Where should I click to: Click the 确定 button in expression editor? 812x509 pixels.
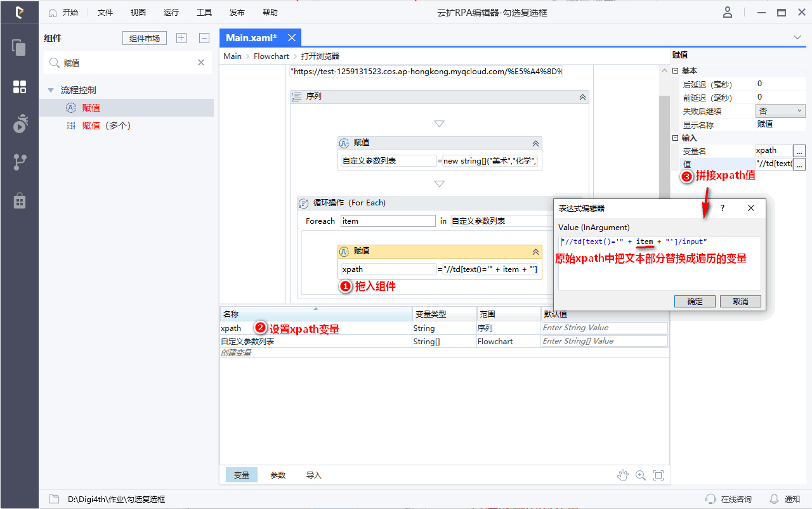tap(695, 302)
